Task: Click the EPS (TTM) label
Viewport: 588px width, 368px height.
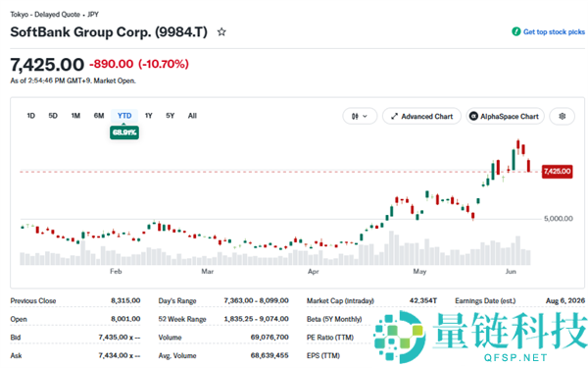Action: click(x=323, y=355)
